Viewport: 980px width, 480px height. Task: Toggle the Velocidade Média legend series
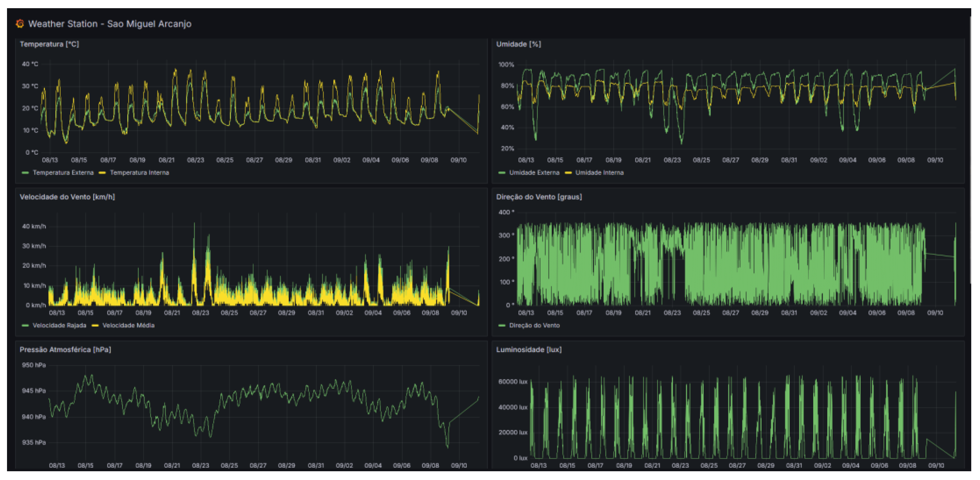128,325
